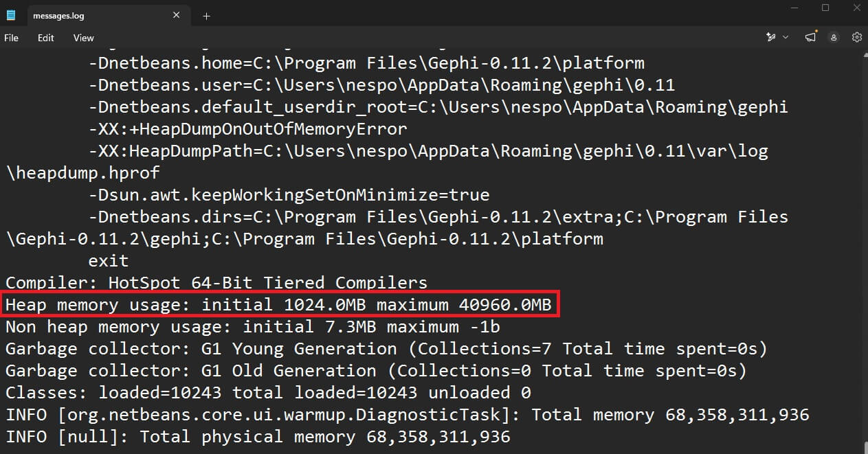Click the 'G1 Young Generation' garbage collector line
This screenshot has width=868, height=454.
point(386,349)
